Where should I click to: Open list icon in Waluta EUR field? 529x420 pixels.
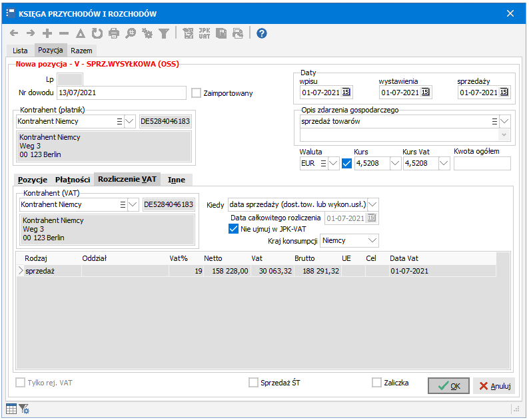(323, 164)
